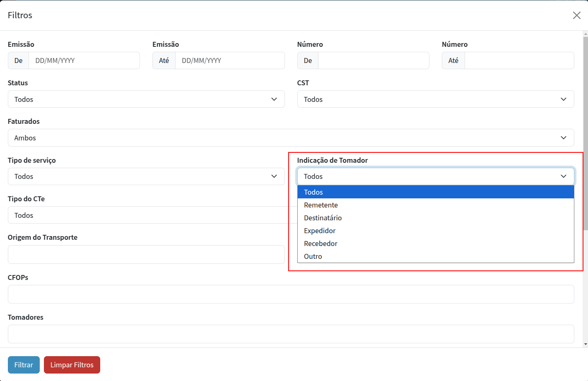Viewport: 588px width, 381px height.
Task: Click the Emissão Até date field
Action: (x=229, y=60)
